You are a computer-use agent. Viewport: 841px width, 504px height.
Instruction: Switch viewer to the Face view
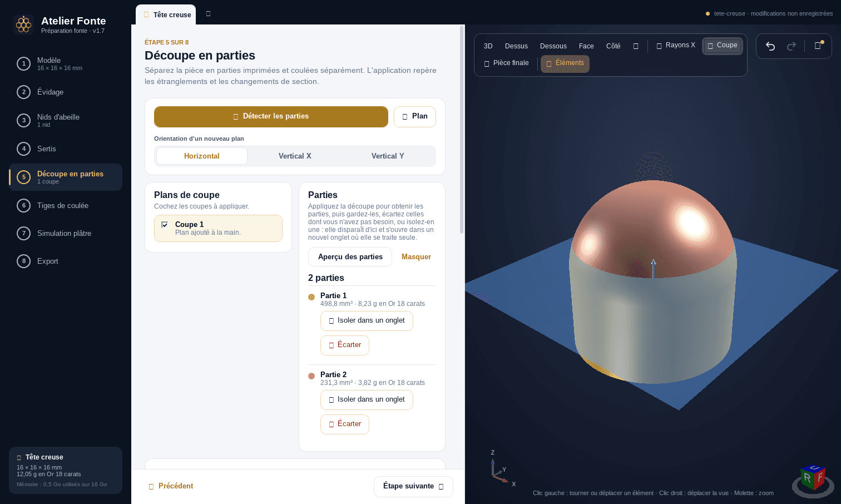click(586, 46)
